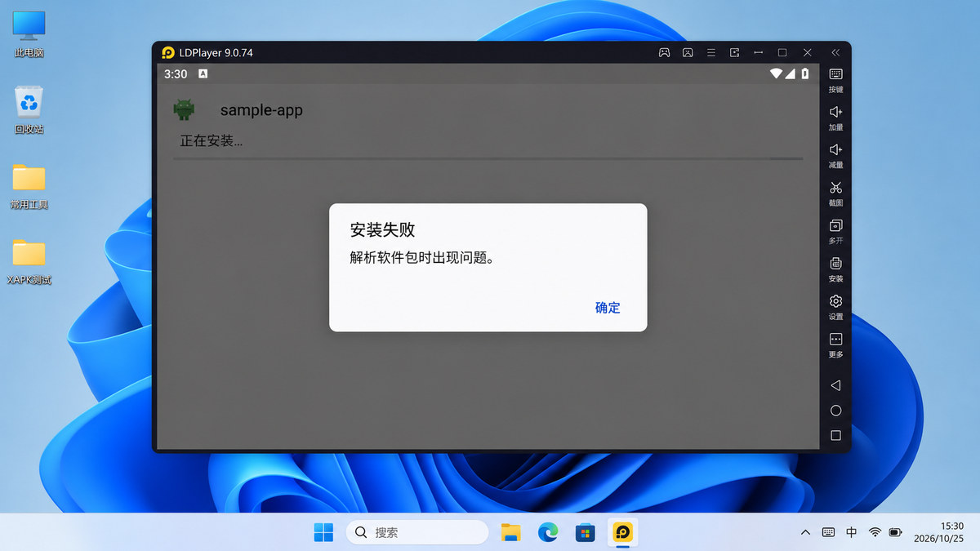The height and width of the screenshot is (551, 980).
Task: Expand the system tray hidden icons chevron
Action: pyautogui.click(x=805, y=532)
